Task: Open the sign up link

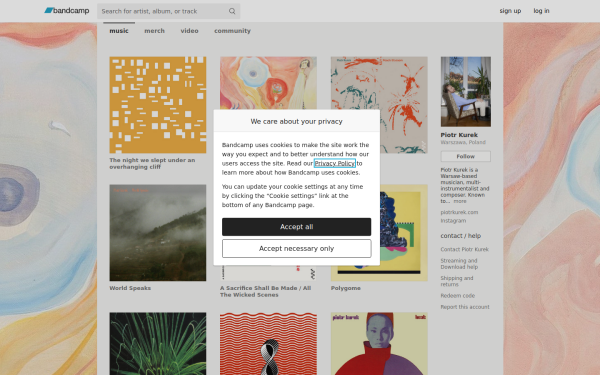Action: point(510,11)
